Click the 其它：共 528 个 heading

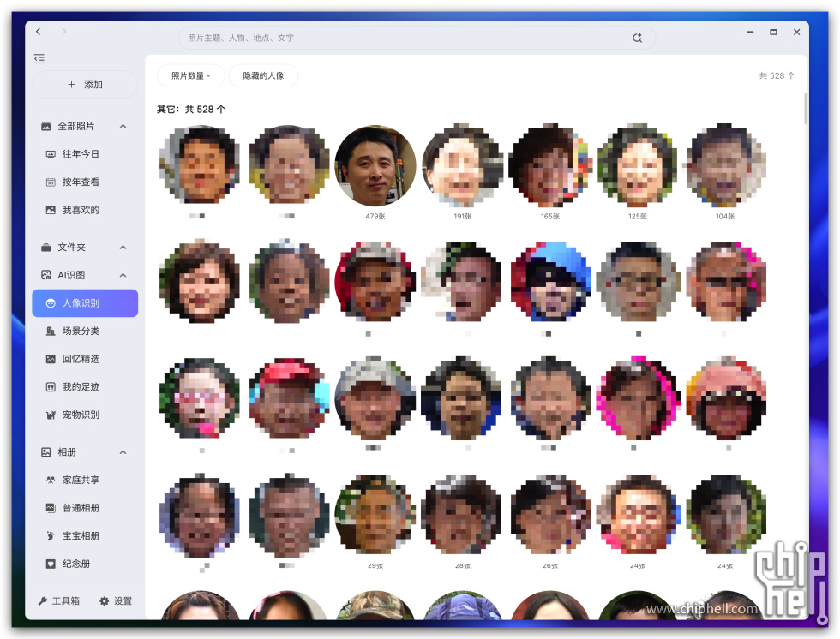pos(191,109)
